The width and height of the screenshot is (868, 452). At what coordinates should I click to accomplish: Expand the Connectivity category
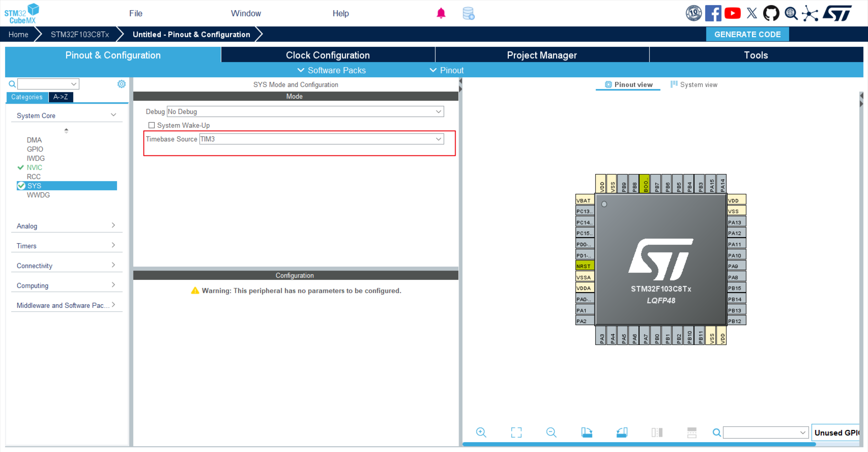(x=66, y=266)
